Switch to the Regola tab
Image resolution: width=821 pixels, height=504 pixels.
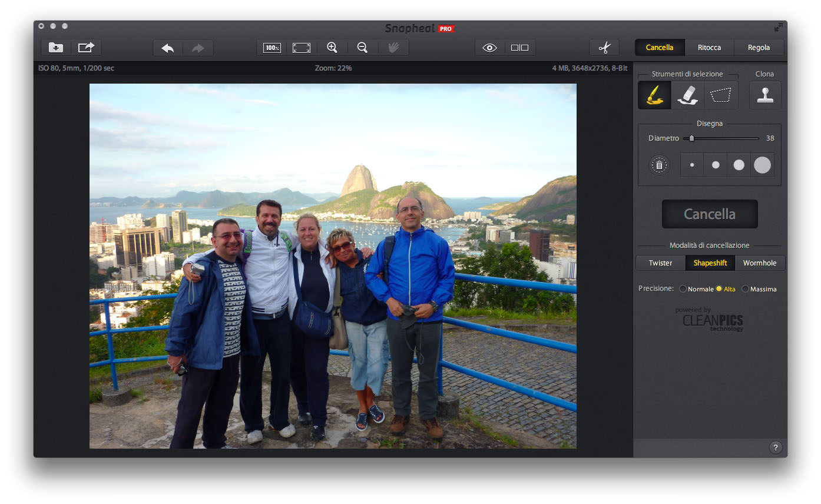point(759,48)
